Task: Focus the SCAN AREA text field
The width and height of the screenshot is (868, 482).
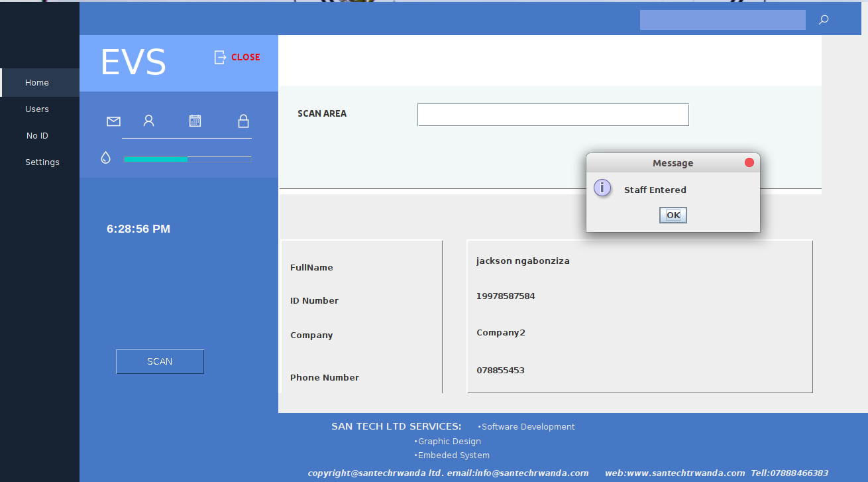Action: pos(553,115)
